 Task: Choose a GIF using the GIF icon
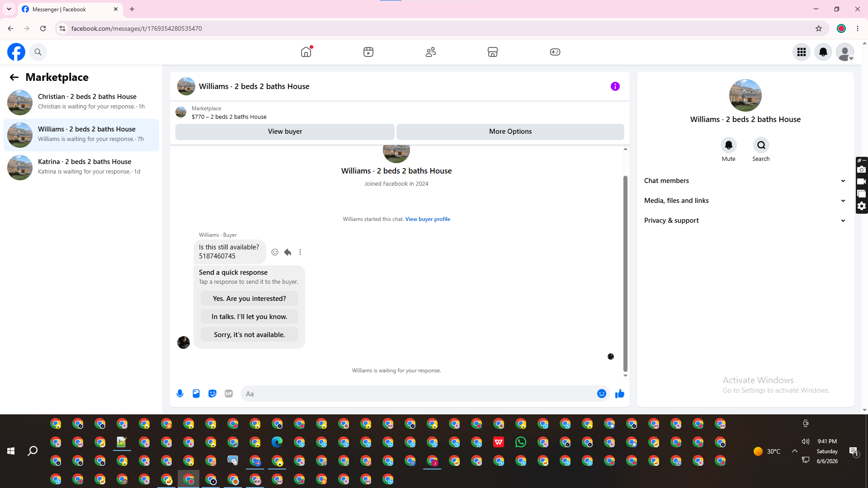tap(229, 394)
